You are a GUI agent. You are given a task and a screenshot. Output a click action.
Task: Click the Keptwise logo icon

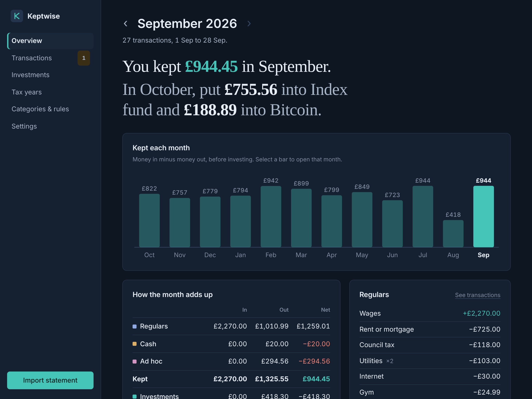(17, 16)
